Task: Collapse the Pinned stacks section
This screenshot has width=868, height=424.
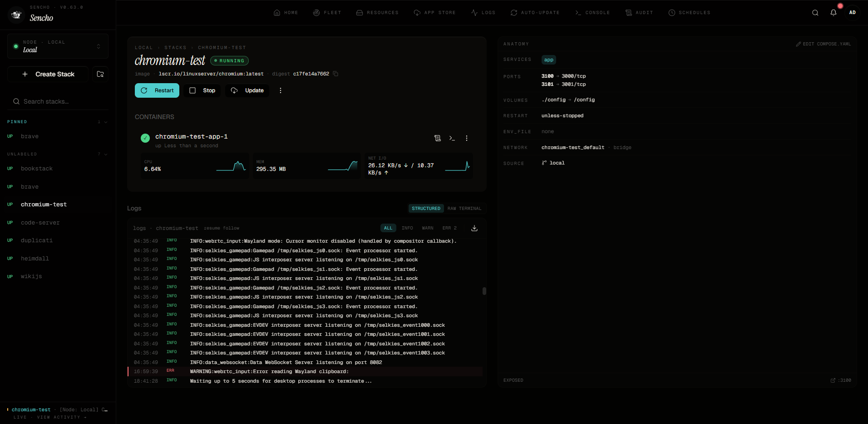Action: click(106, 122)
